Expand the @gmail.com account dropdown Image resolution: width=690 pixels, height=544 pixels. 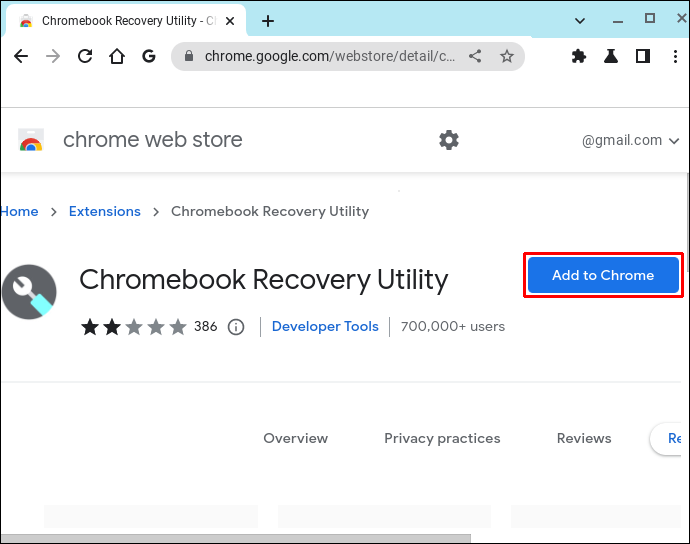tap(630, 140)
